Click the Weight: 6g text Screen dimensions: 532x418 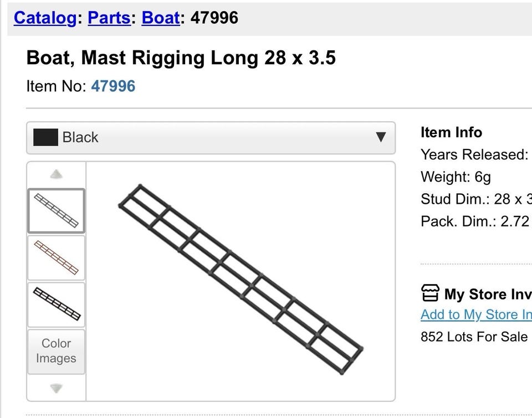click(456, 177)
